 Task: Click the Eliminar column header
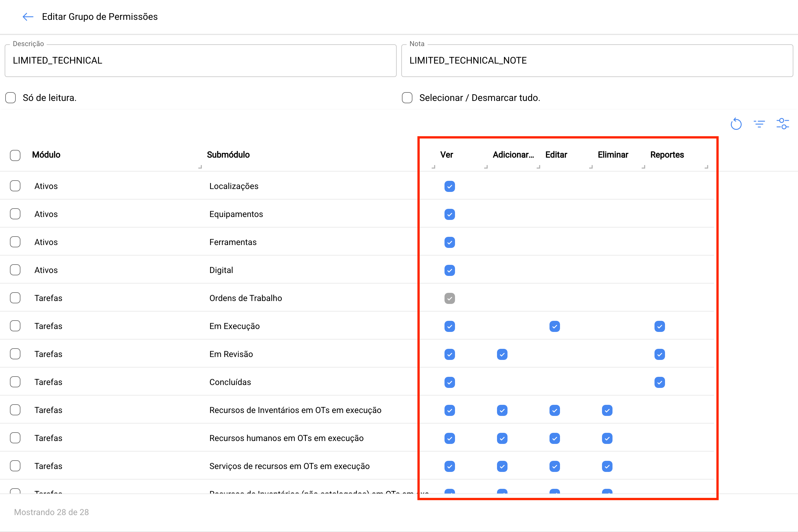tap(613, 155)
